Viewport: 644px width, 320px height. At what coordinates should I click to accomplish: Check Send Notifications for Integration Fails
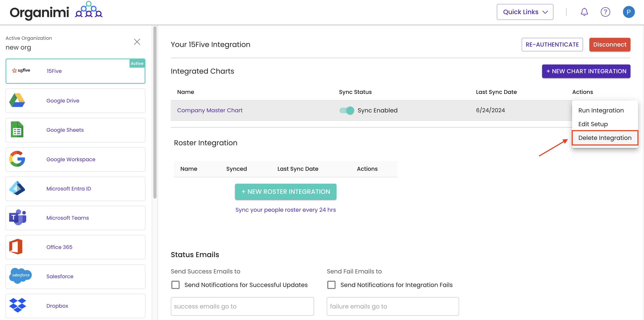(x=331, y=285)
